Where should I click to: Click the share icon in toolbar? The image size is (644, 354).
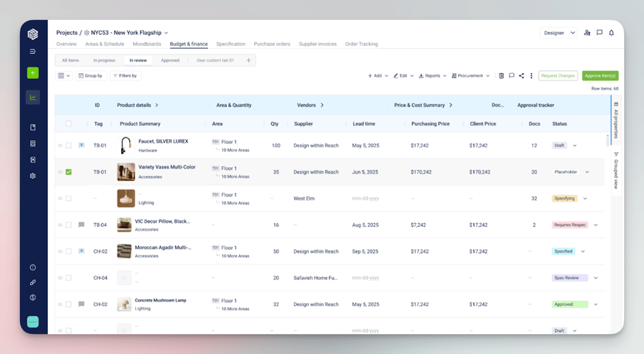(521, 75)
